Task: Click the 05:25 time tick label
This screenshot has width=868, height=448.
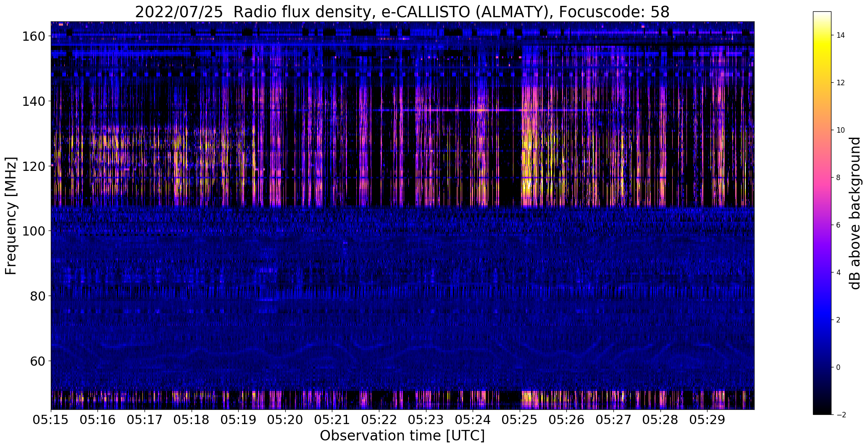Action: point(520,420)
